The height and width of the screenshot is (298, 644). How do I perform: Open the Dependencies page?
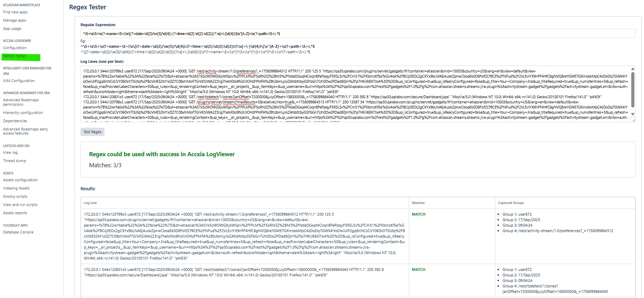(x=15, y=121)
